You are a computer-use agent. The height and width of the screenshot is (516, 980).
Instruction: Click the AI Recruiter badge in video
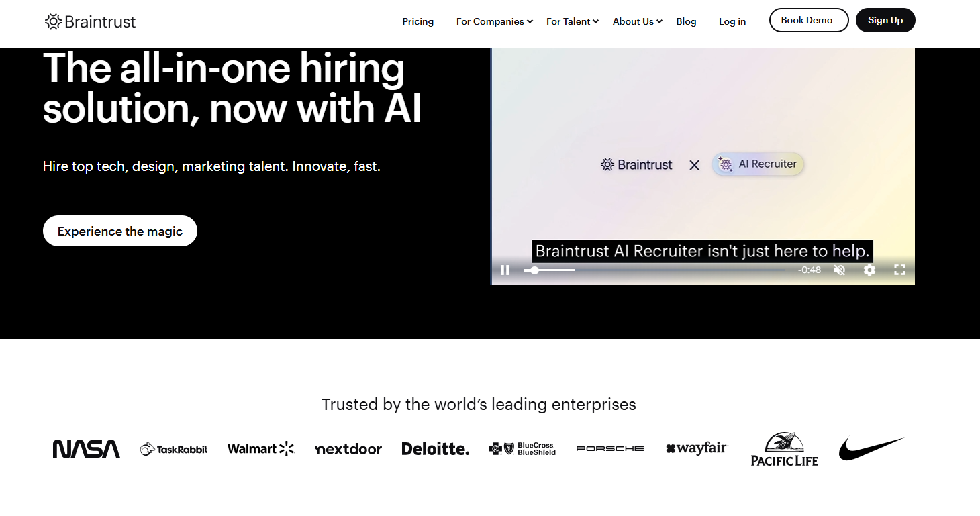click(758, 164)
